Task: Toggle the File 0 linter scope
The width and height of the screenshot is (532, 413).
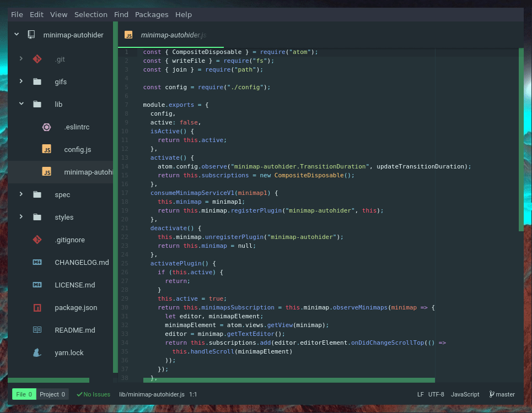Action: pos(24,394)
